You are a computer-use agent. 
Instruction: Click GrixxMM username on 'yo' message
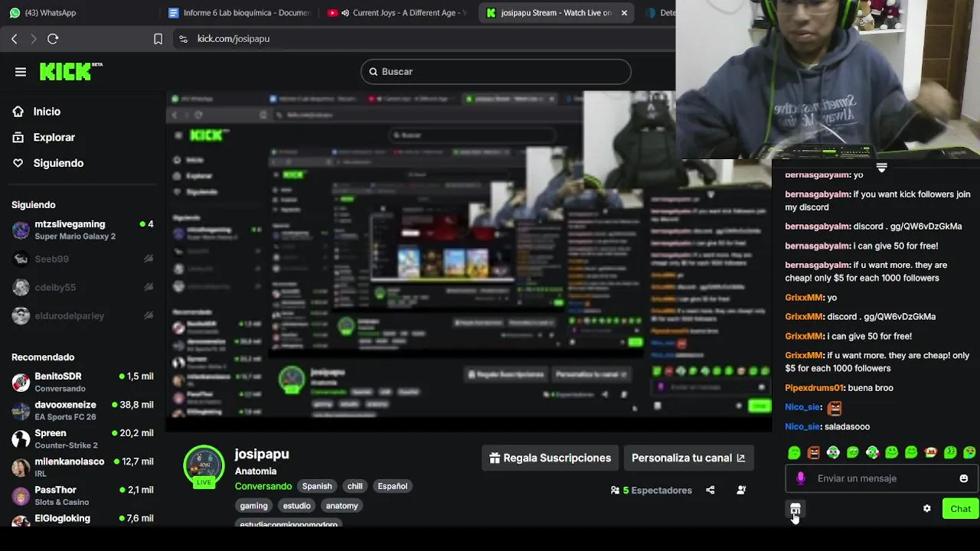tap(803, 298)
